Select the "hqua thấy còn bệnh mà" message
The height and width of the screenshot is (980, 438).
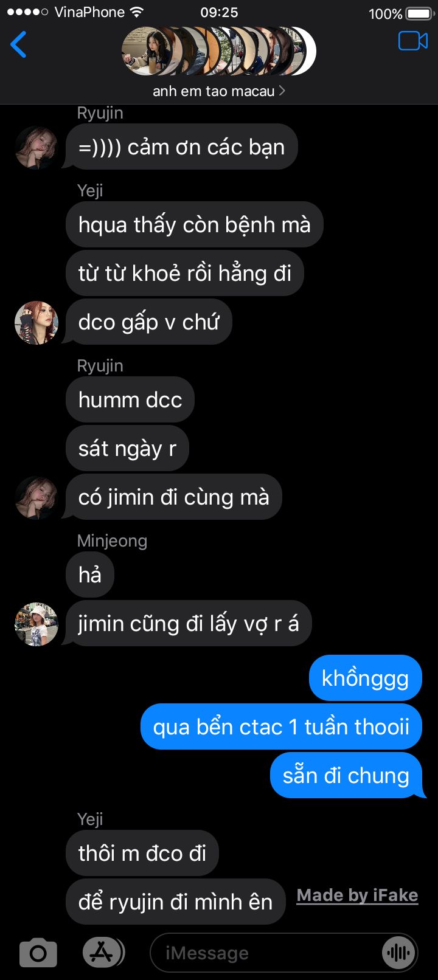coord(195,224)
